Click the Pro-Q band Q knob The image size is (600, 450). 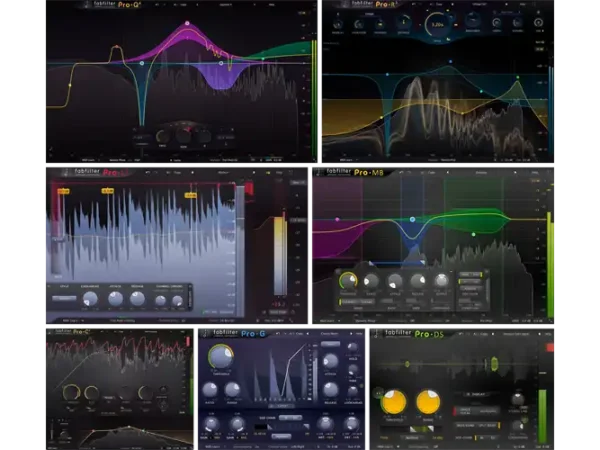pos(204,136)
